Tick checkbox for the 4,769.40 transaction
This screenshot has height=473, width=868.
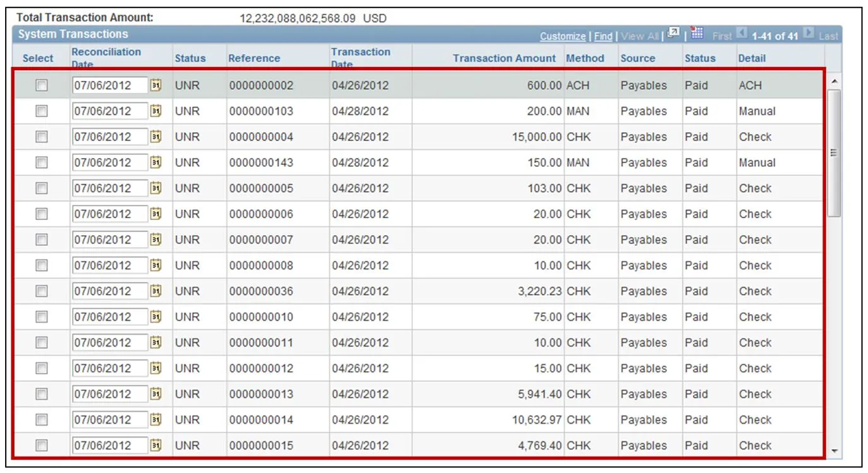click(42, 445)
